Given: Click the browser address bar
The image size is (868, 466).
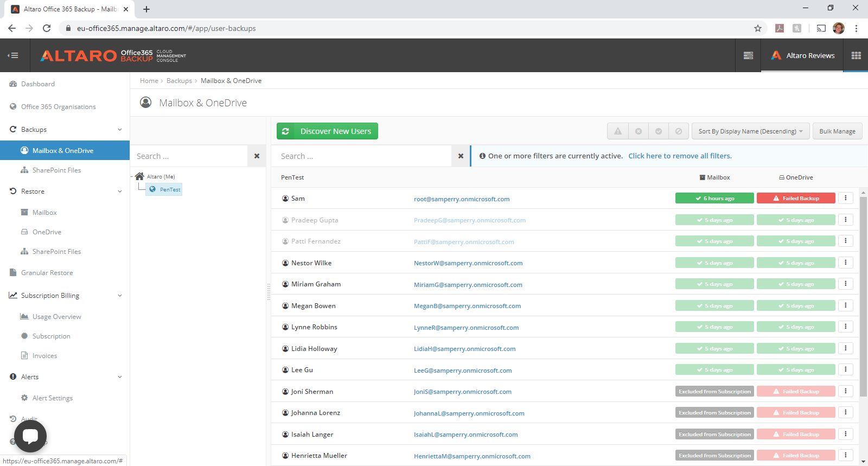Looking at the screenshot, I should click(407, 28).
